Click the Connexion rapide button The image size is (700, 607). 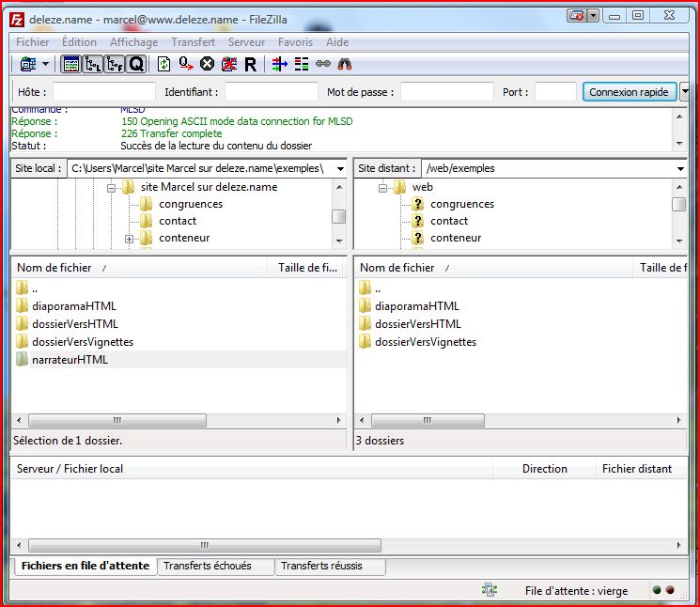(629, 92)
